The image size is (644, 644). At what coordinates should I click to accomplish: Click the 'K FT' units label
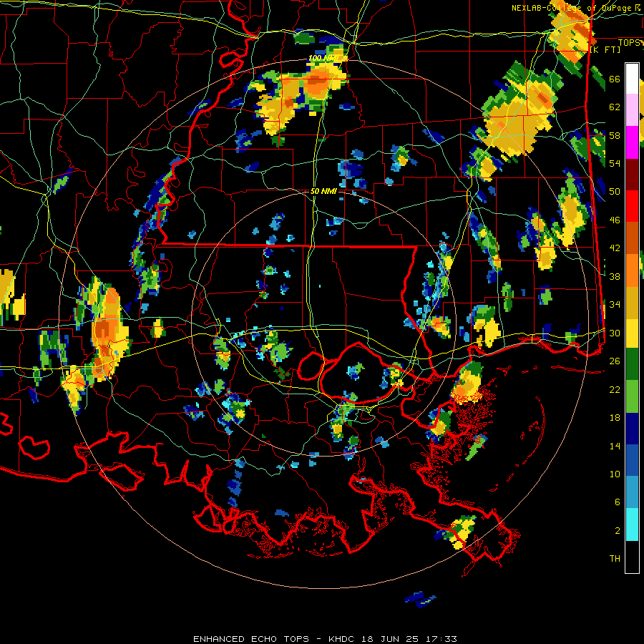tap(605, 50)
